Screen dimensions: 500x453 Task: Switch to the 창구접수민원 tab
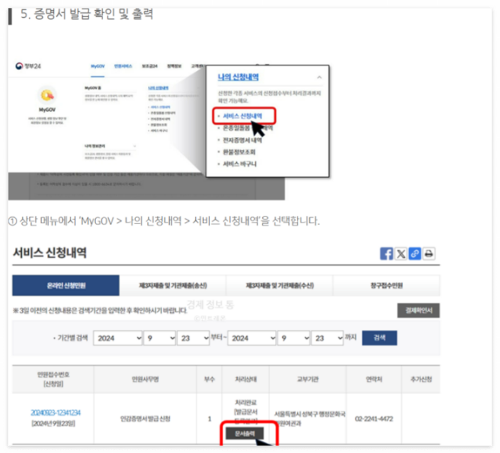click(x=387, y=285)
